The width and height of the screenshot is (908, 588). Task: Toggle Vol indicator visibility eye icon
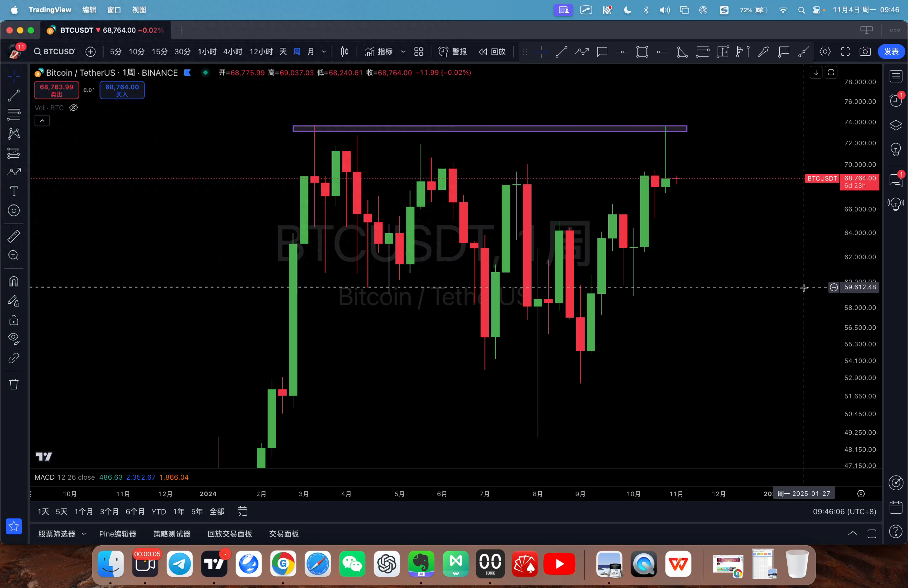(74, 108)
